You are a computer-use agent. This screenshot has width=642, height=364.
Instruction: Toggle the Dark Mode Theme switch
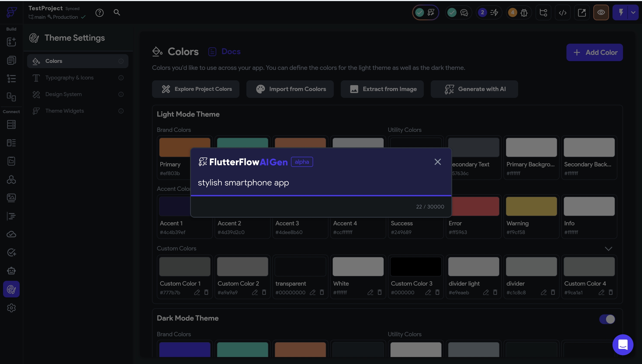point(607,319)
